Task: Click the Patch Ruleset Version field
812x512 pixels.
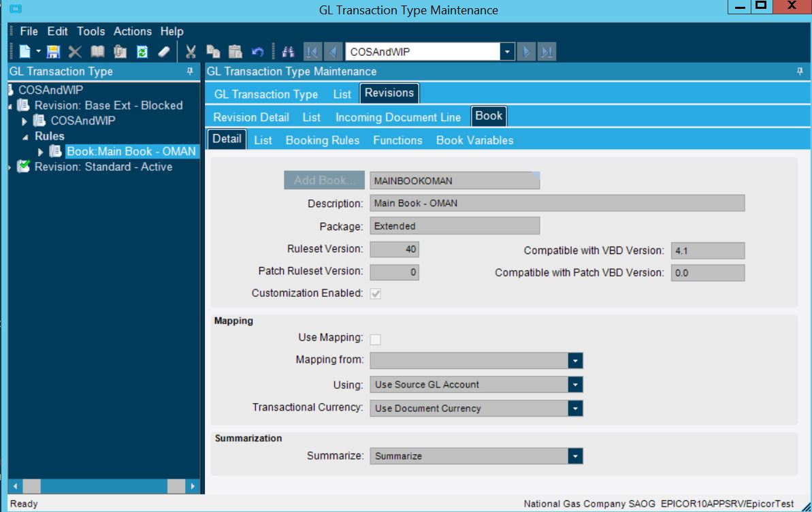Action: pos(394,272)
